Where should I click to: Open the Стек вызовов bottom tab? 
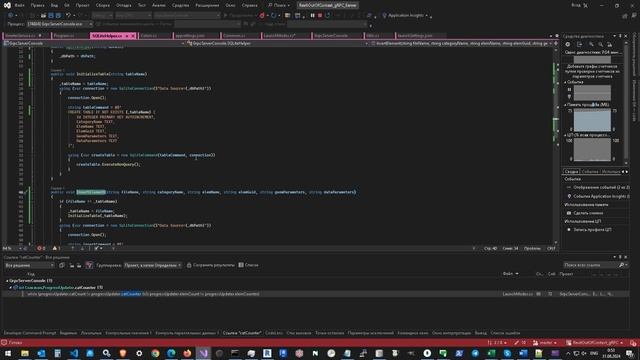point(299,333)
